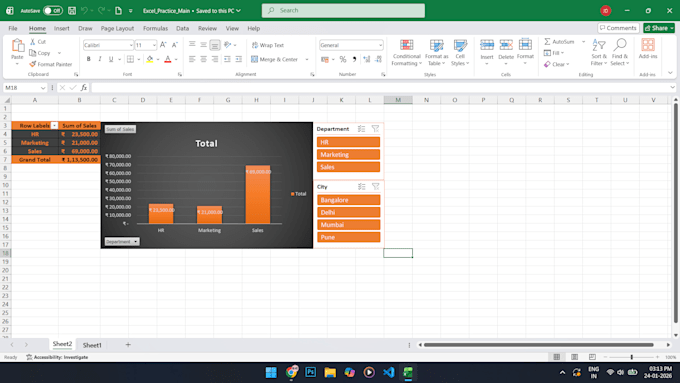
Task: Open Sort & Filter menu
Action: click(599, 52)
